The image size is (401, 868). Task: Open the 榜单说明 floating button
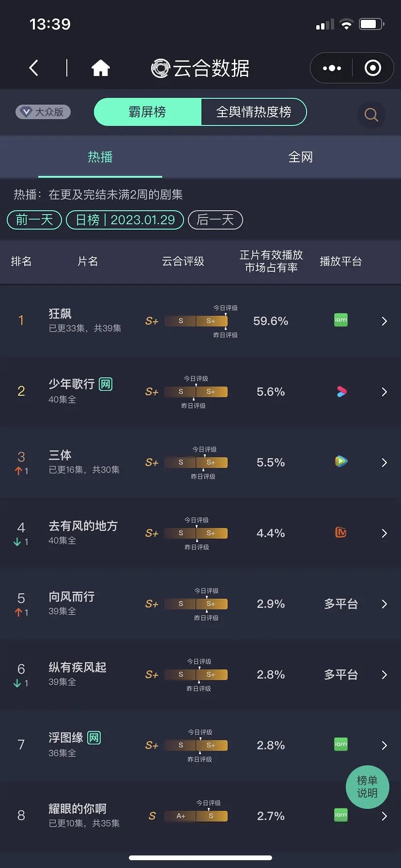(x=368, y=787)
